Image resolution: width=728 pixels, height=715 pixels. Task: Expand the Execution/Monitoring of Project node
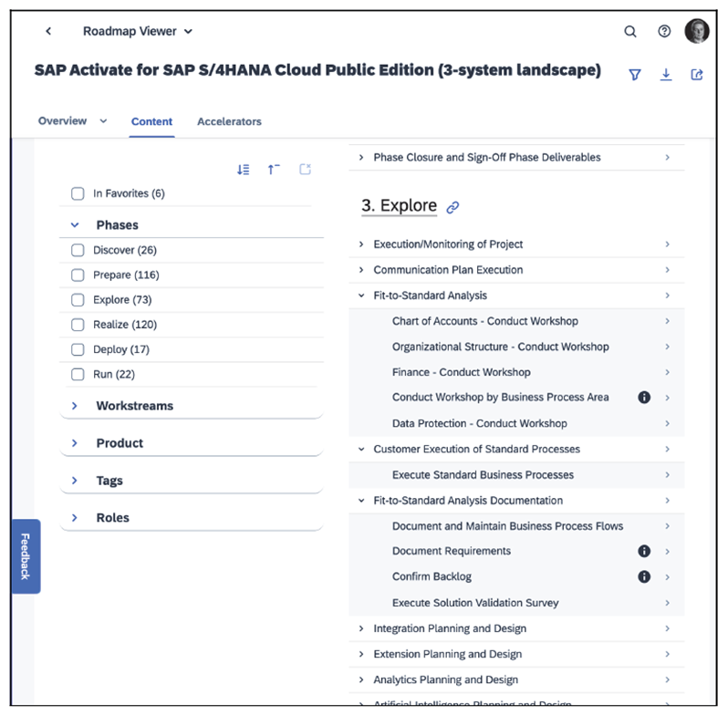tap(361, 244)
